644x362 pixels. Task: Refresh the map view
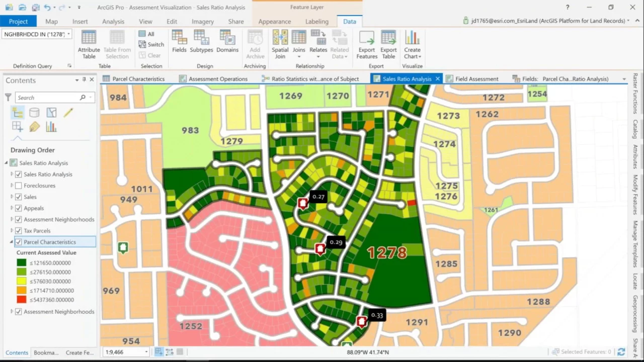621,352
